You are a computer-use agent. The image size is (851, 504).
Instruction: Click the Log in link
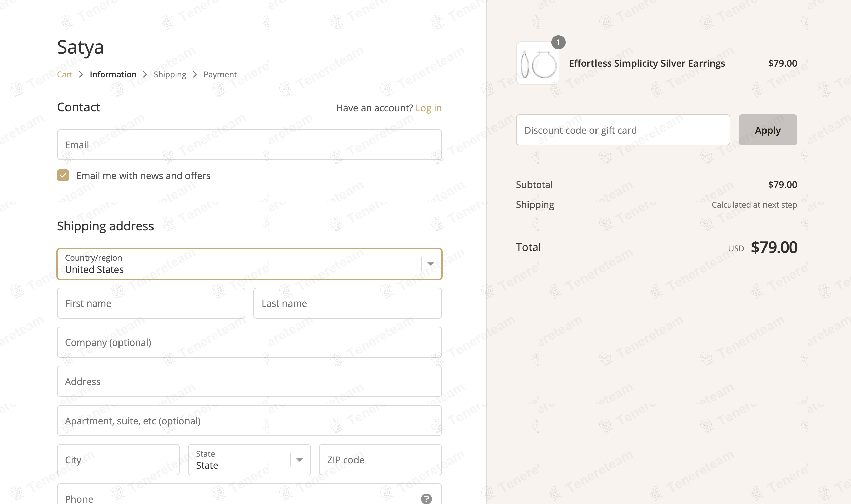coord(429,108)
